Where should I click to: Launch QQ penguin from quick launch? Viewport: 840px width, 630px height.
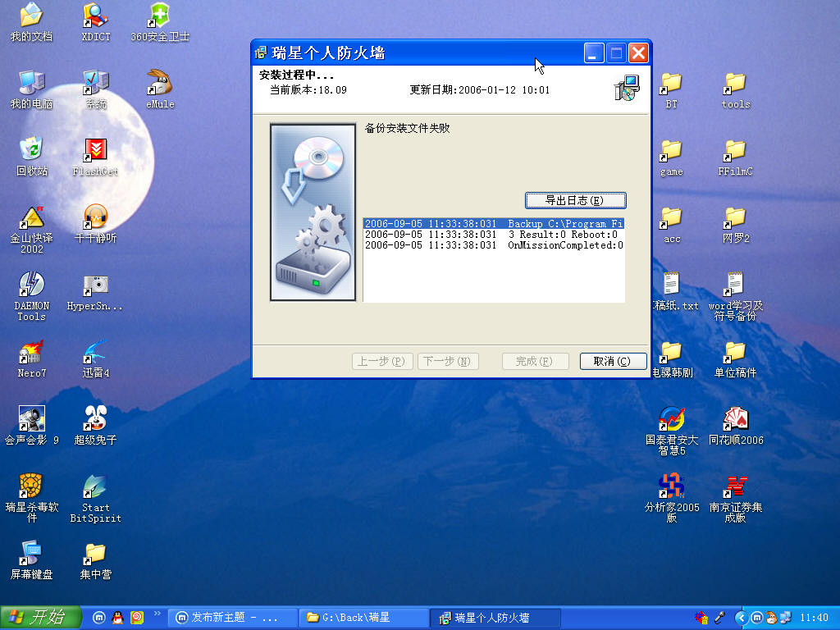pos(118,618)
